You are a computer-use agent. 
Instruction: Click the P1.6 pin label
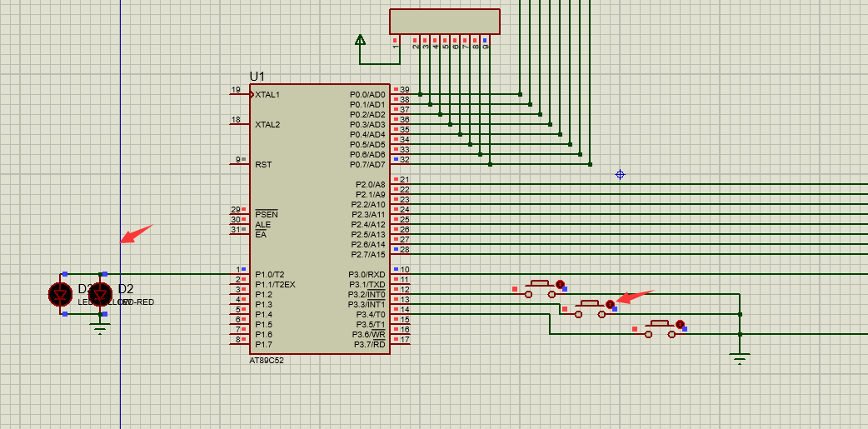point(263,334)
